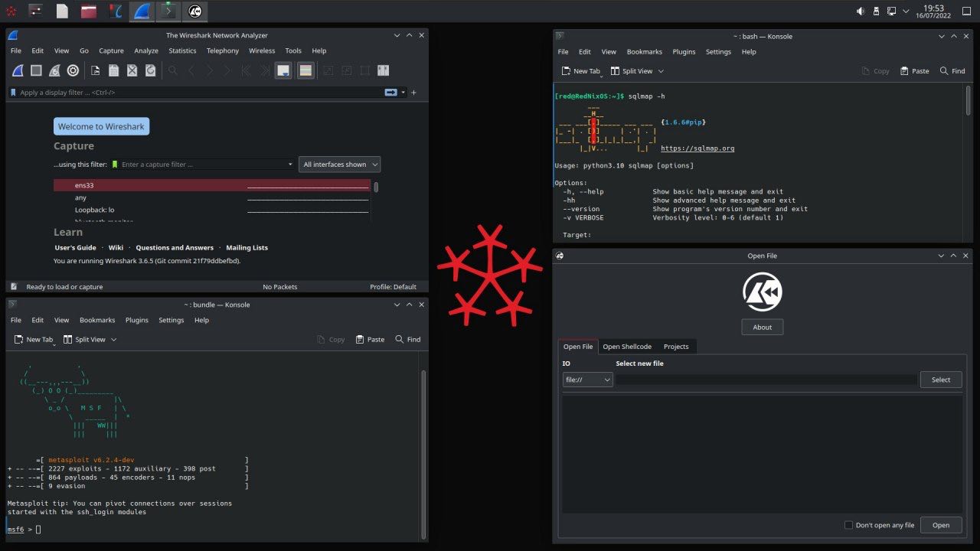Open the Mailing Lists link
980x551 pixels.
point(247,248)
